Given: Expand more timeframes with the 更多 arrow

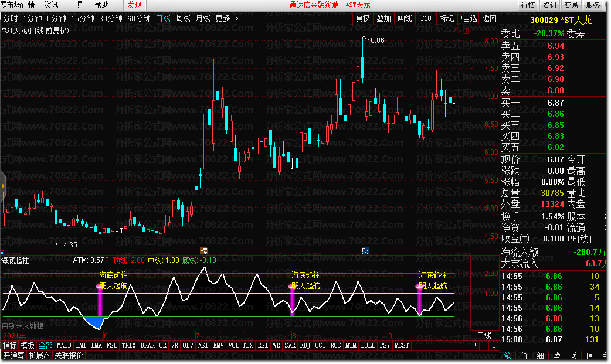Looking at the screenshot, I should point(236,18).
